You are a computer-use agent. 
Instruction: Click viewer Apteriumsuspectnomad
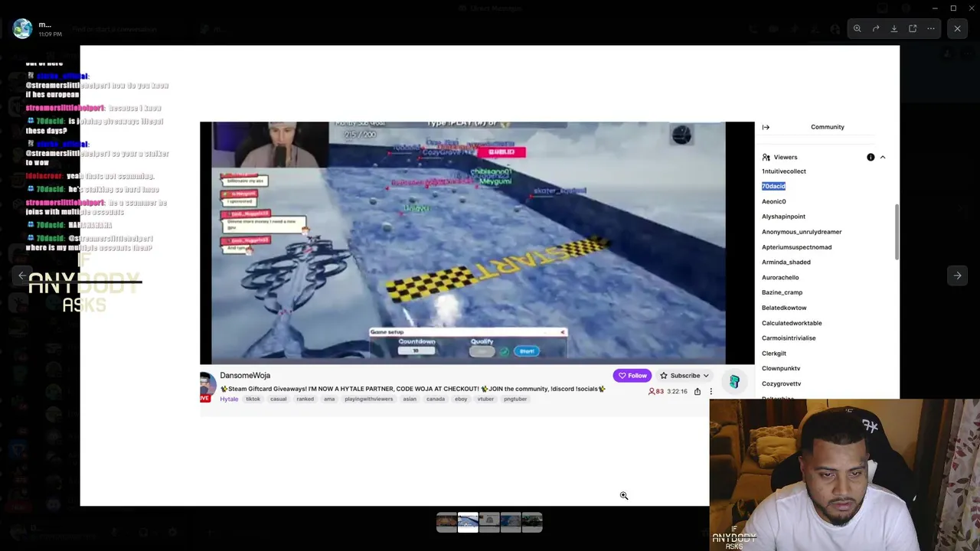[x=796, y=247]
